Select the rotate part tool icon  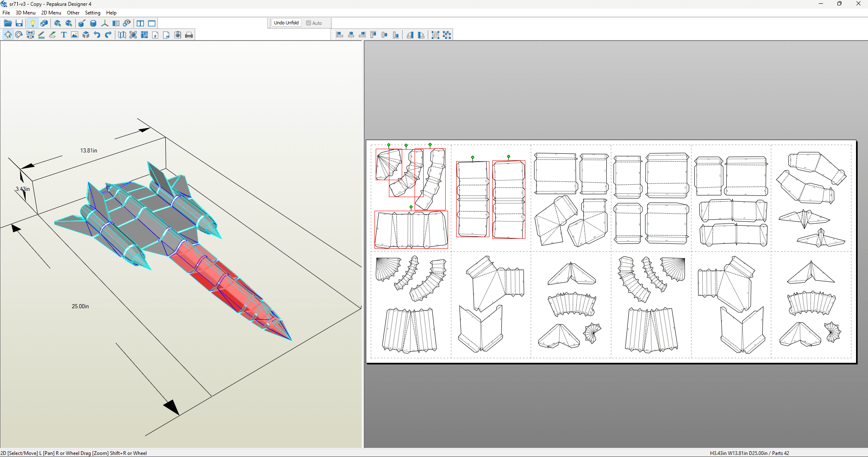pos(19,35)
